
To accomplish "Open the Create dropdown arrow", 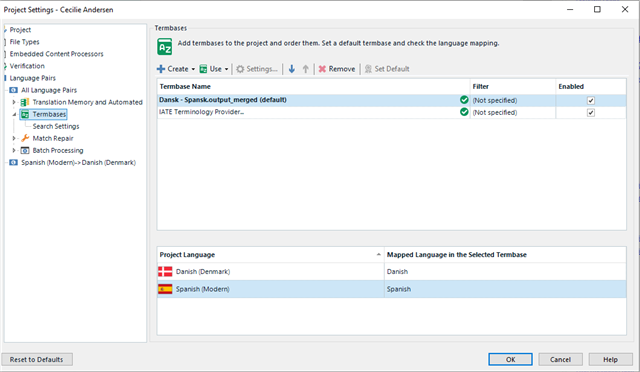I will point(193,69).
